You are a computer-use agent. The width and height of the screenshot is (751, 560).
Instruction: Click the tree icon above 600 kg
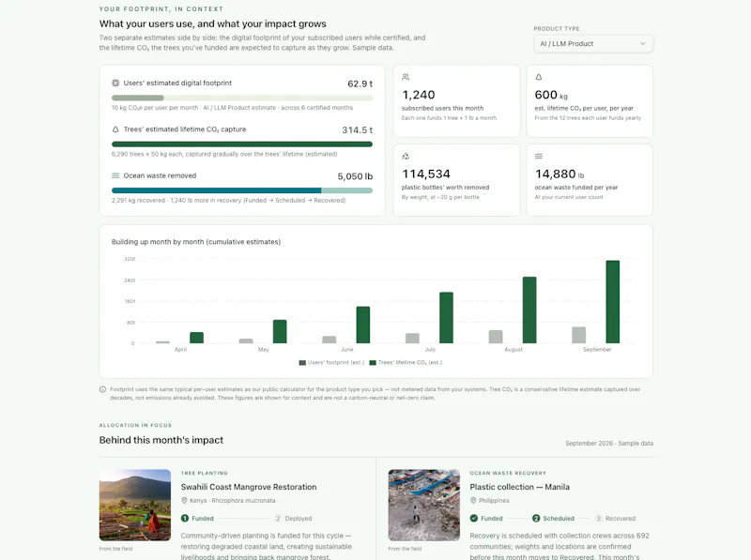click(539, 77)
